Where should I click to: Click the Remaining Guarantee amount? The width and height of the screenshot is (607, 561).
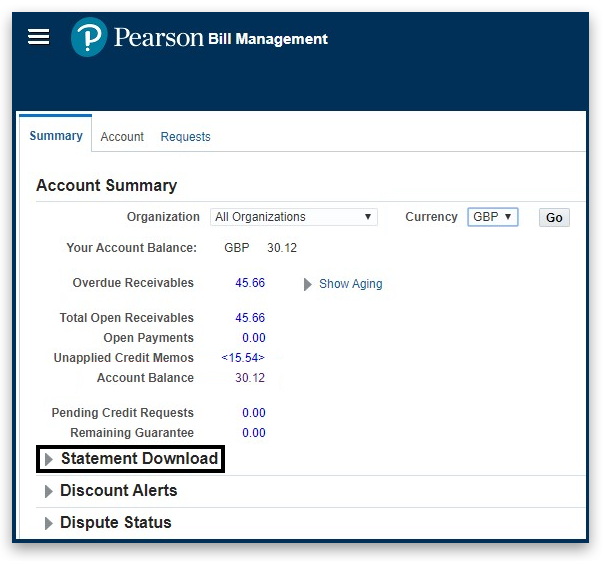point(253,433)
